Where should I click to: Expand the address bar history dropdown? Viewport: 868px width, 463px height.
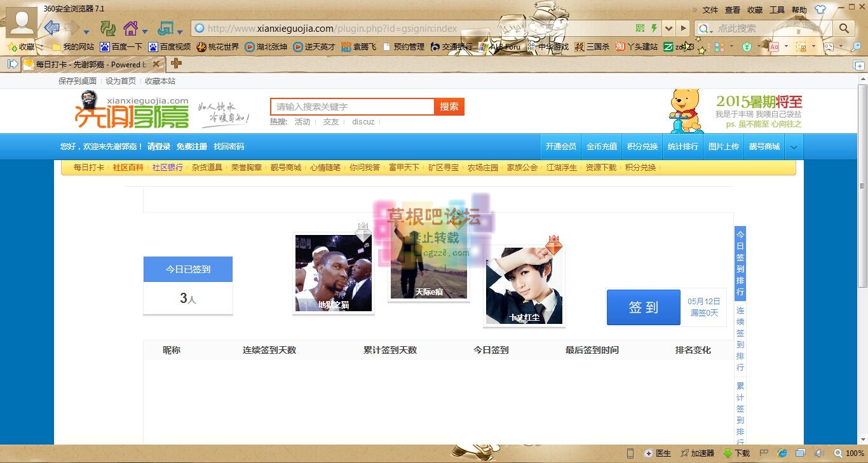pos(668,28)
